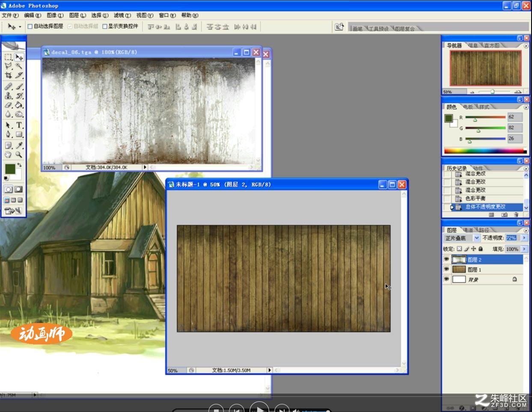Select the Pen tool
The width and height of the screenshot is (532, 412).
(8, 134)
